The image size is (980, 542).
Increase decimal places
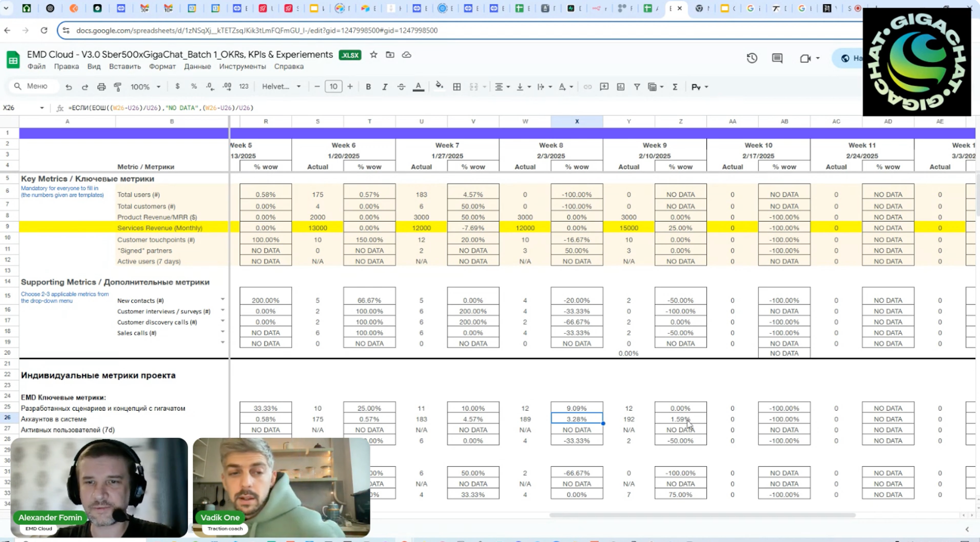coord(227,87)
